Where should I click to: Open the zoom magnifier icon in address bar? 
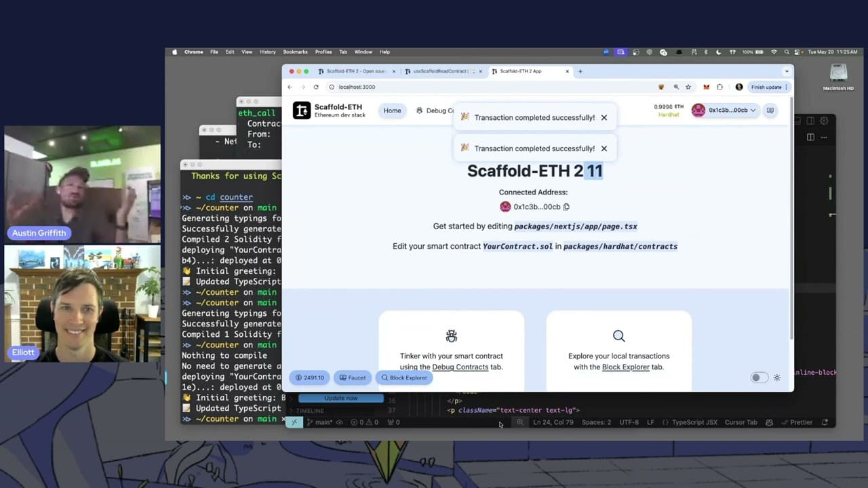pyautogui.click(x=676, y=87)
